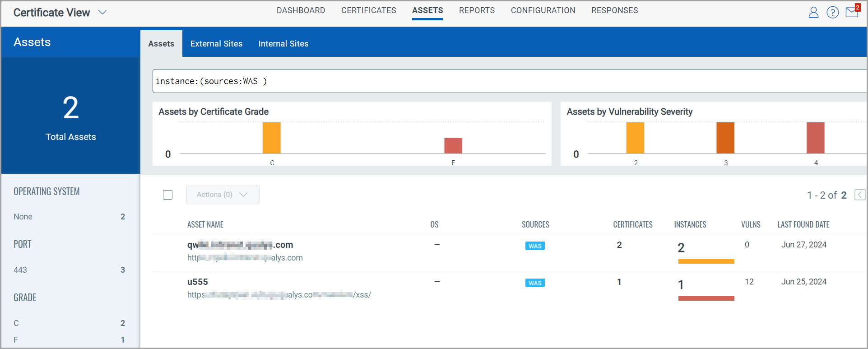Viewport: 868px width, 349px height.
Task: Switch to the Internal Sites tab
Action: [x=283, y=44]
